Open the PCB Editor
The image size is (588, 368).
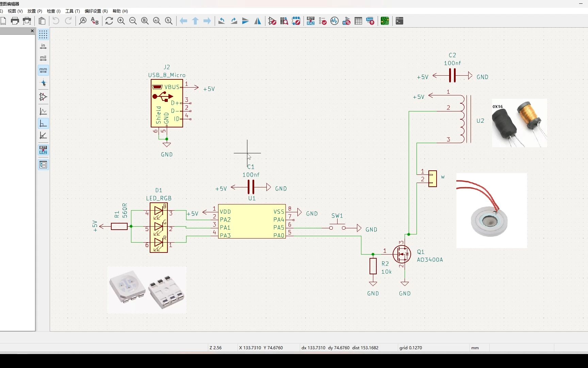pyautogui.click(x=385, y=21)
